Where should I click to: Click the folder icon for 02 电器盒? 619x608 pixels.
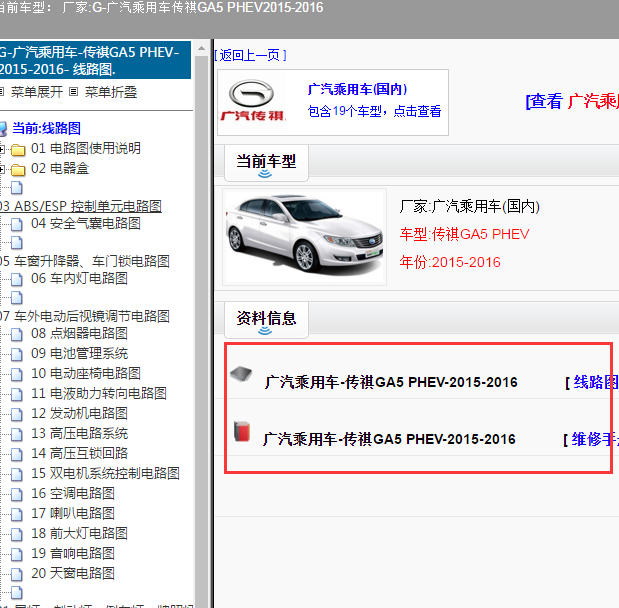click(18, 170)
